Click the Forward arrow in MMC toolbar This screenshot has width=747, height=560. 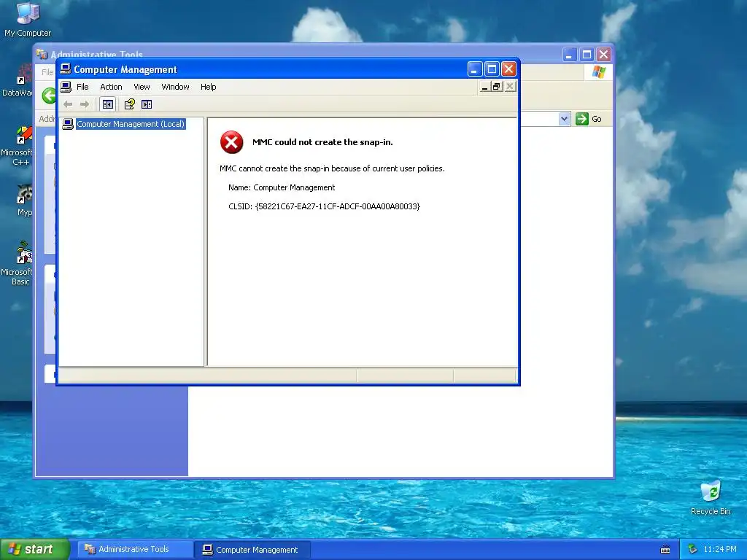point(85,104)
